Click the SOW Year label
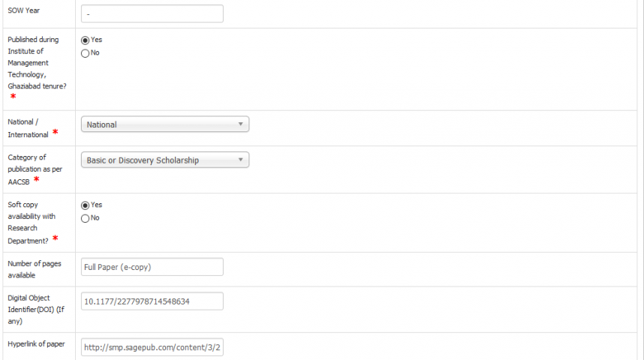 (x=24, y=10)
